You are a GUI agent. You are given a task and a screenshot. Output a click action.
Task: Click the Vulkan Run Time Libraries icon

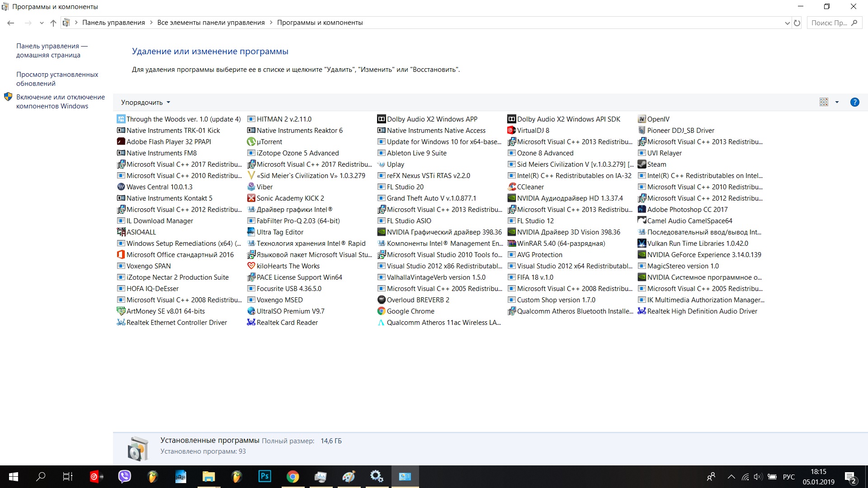(642, 244)
